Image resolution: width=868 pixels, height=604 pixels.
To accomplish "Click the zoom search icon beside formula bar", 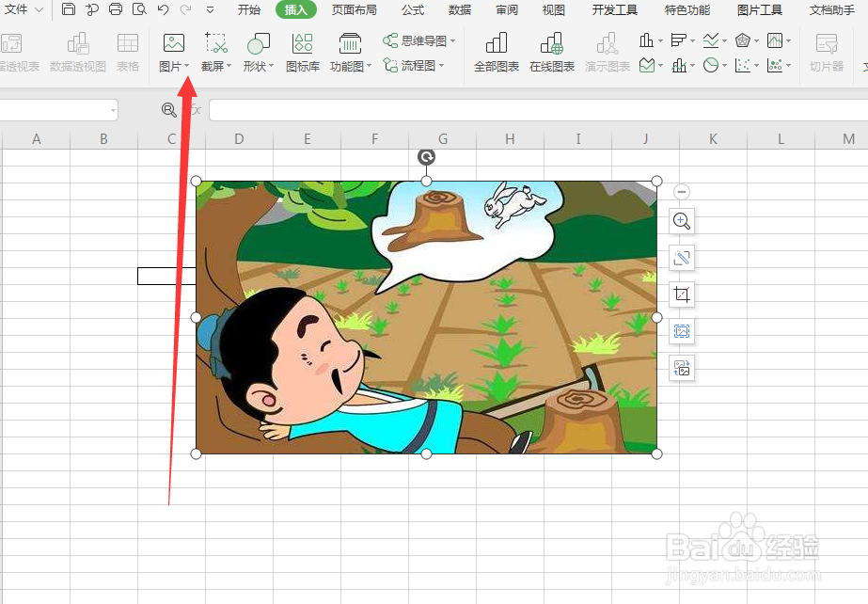I will tap(169, 110).
